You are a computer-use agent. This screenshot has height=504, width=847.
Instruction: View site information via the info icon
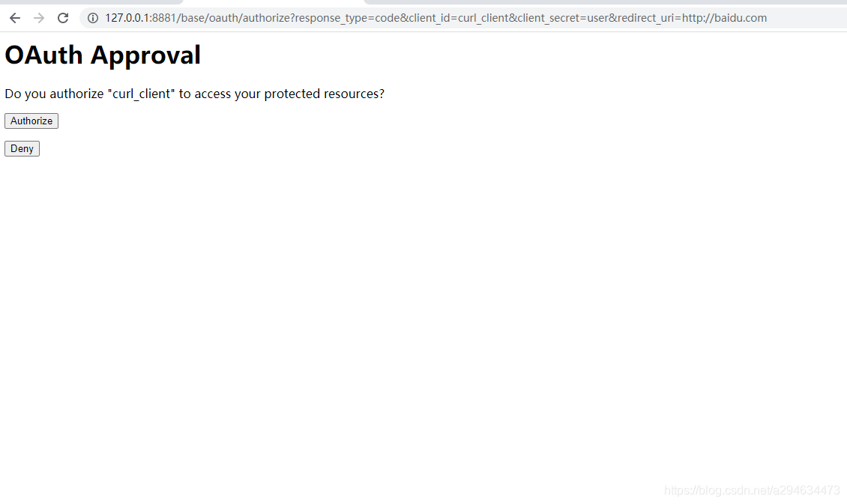click(93, 18)
